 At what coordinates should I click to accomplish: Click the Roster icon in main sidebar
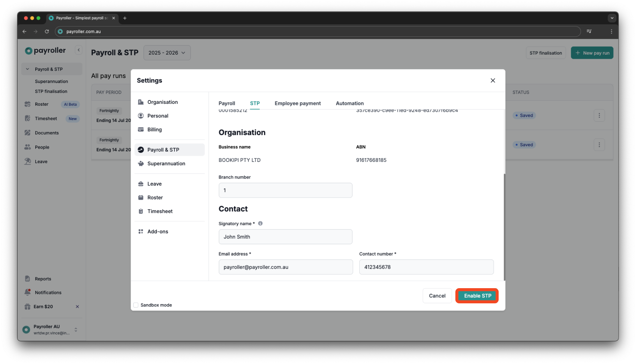[28, 104]
